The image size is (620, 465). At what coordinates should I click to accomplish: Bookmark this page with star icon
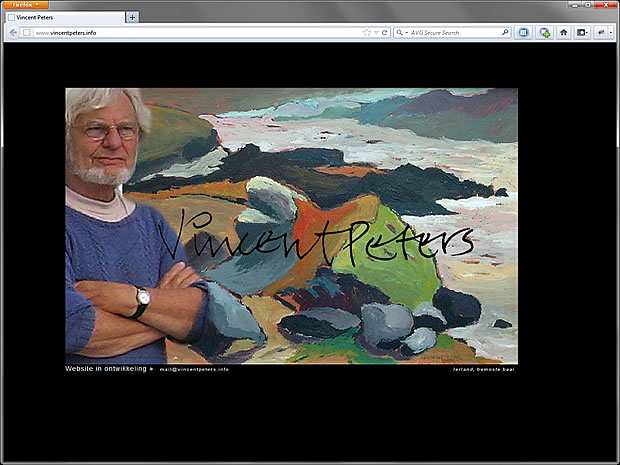point(366,33)
